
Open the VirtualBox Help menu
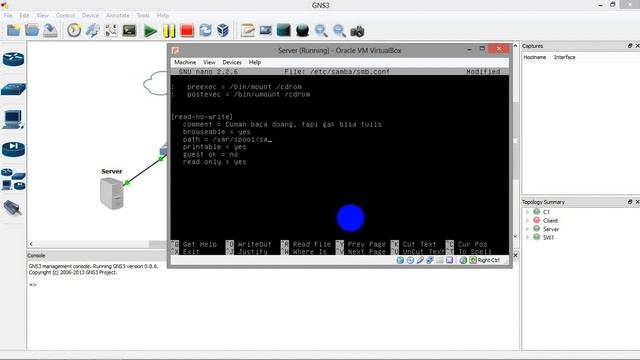255,62
